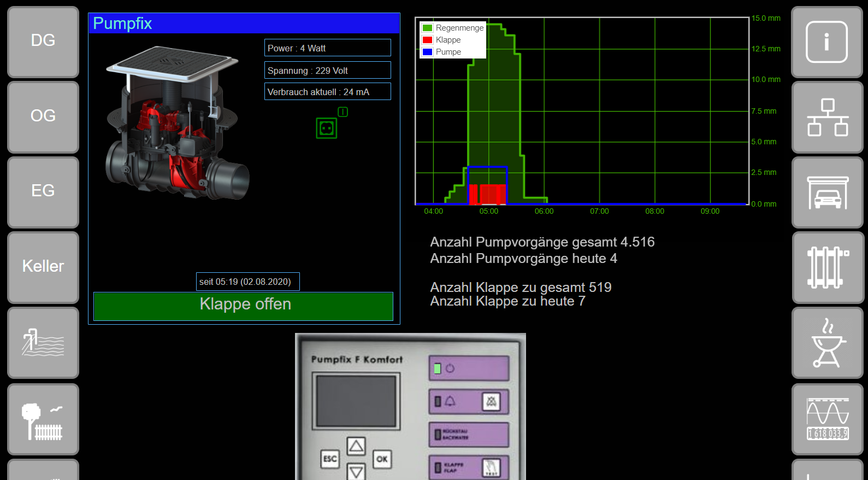
Task: Click the Pumpfix panel title
Action: point(122,24)
